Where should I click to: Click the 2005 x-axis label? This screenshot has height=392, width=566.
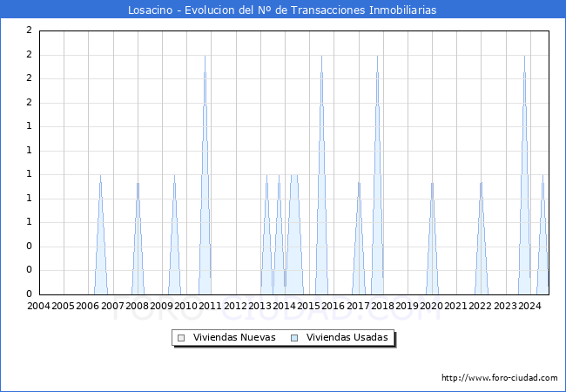click(64, 306)
